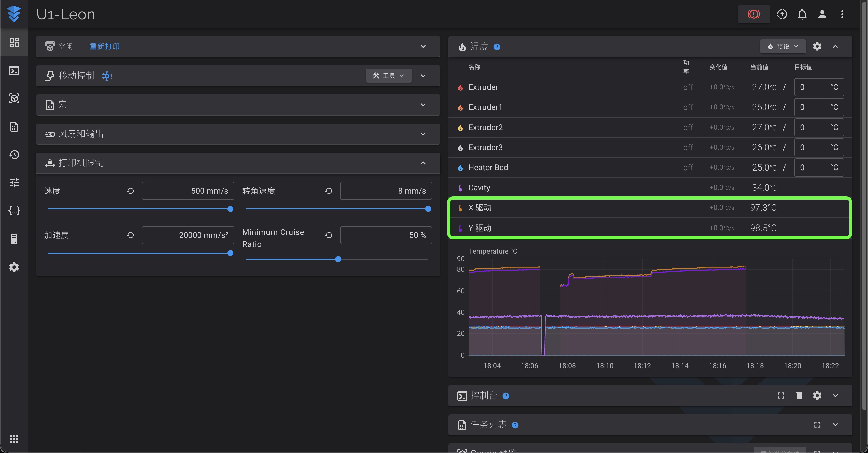Collapse the 温度 panel
This screenshot has width=868, height=453.
coord(835,46)
